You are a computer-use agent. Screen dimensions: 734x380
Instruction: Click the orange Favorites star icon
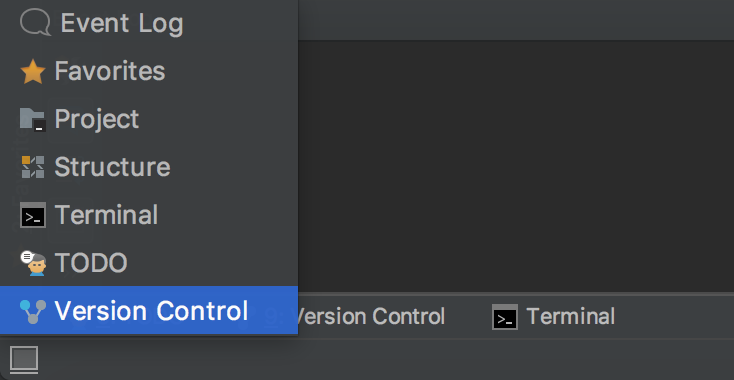(33, 72)
